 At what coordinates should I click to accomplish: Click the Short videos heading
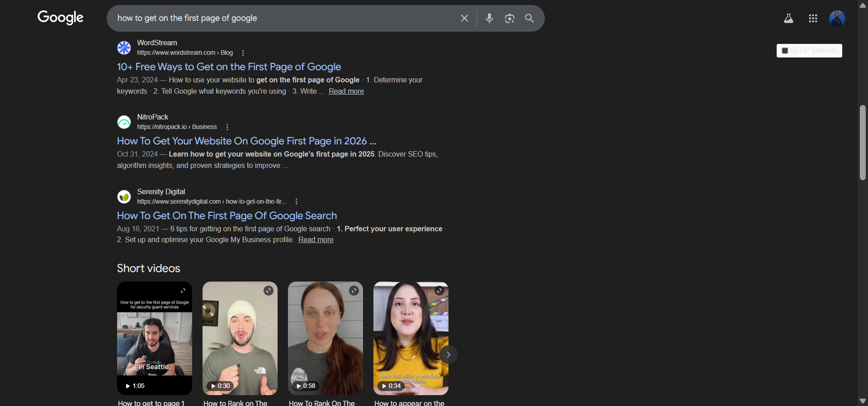(x=148, y=268)
